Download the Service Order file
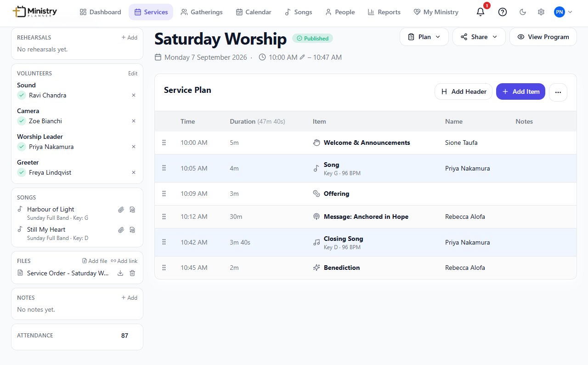 click(x=120, y=273)
